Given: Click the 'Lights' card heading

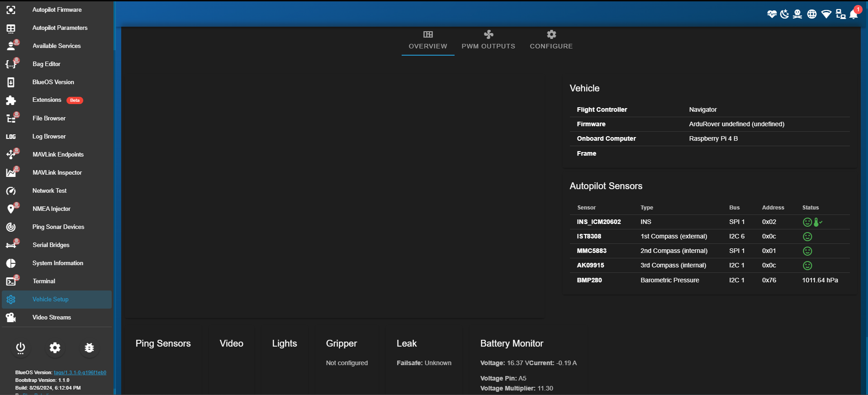Looking at the screenshot, I should click(285, 343).
